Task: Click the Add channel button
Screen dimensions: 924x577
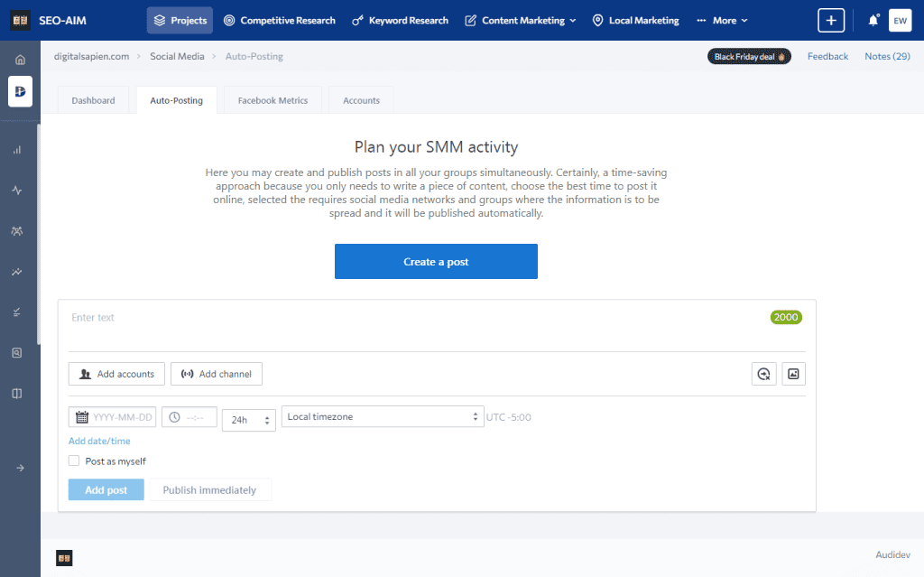Action: [x=217, y=374]
